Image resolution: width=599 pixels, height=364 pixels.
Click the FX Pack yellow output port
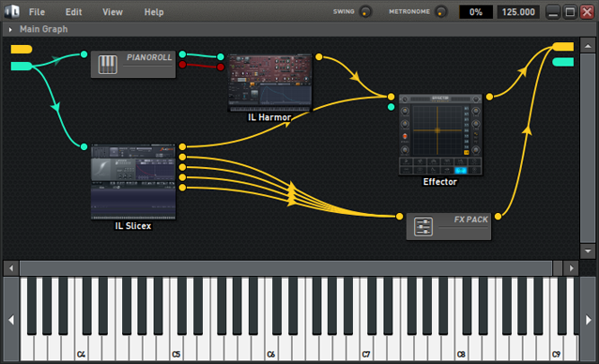click(499, 217)
